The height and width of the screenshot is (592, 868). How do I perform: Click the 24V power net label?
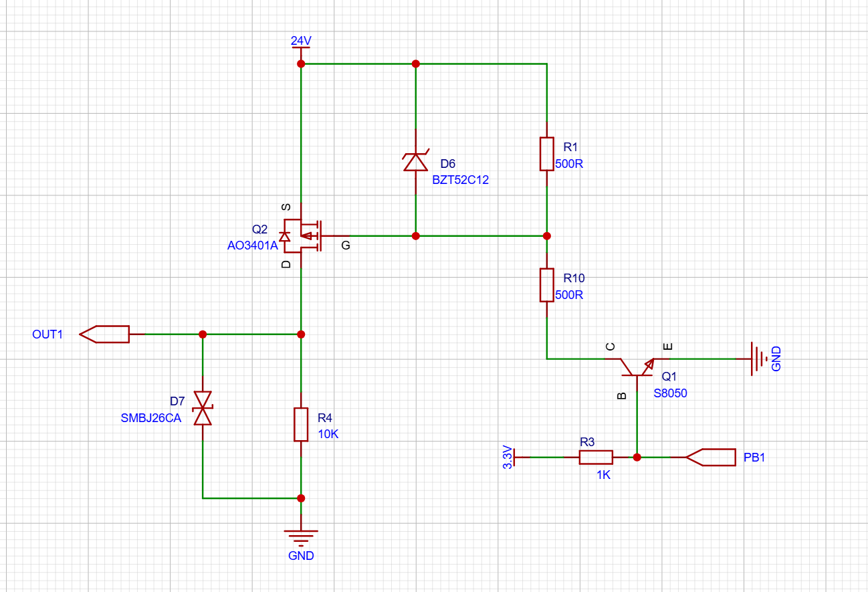click(x=301, y=41)
